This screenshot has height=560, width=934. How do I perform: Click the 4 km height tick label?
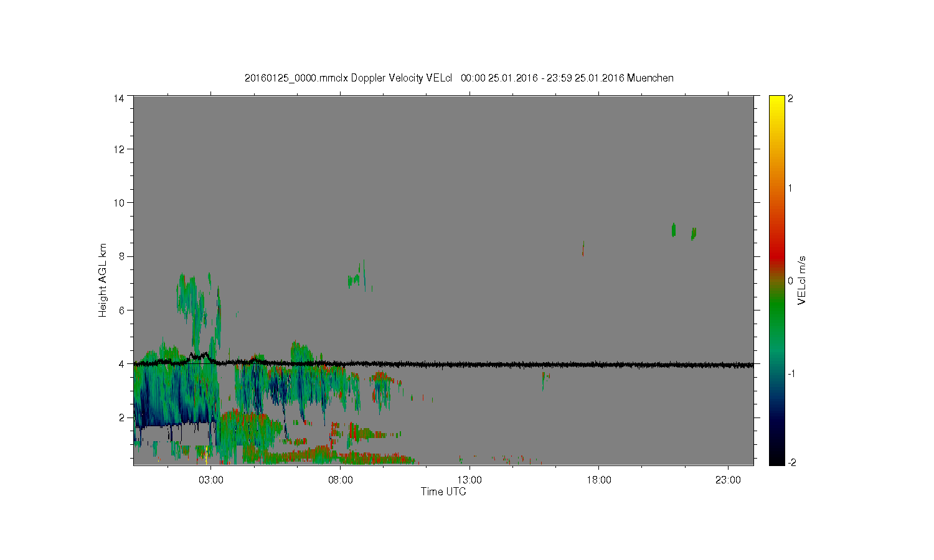tap(121, 363)
